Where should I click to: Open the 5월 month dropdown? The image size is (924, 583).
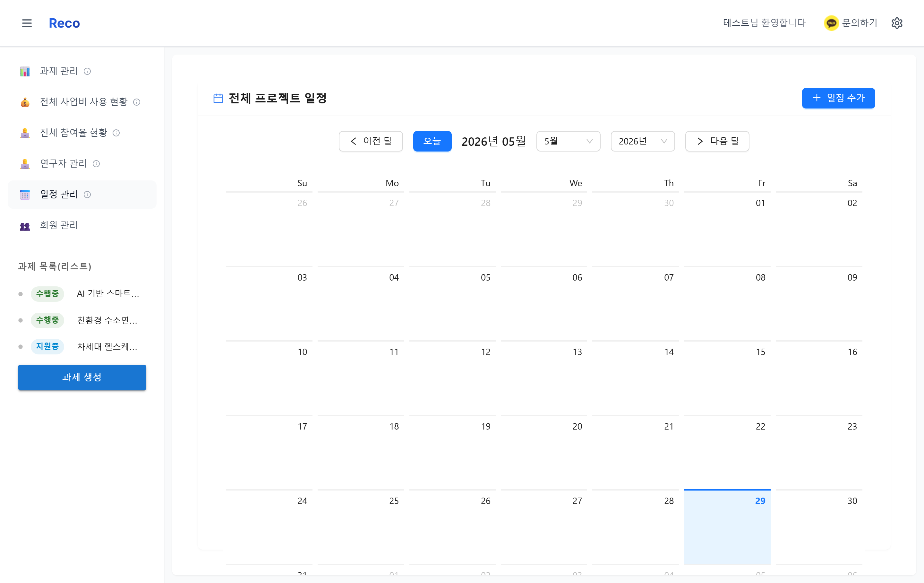568,141
